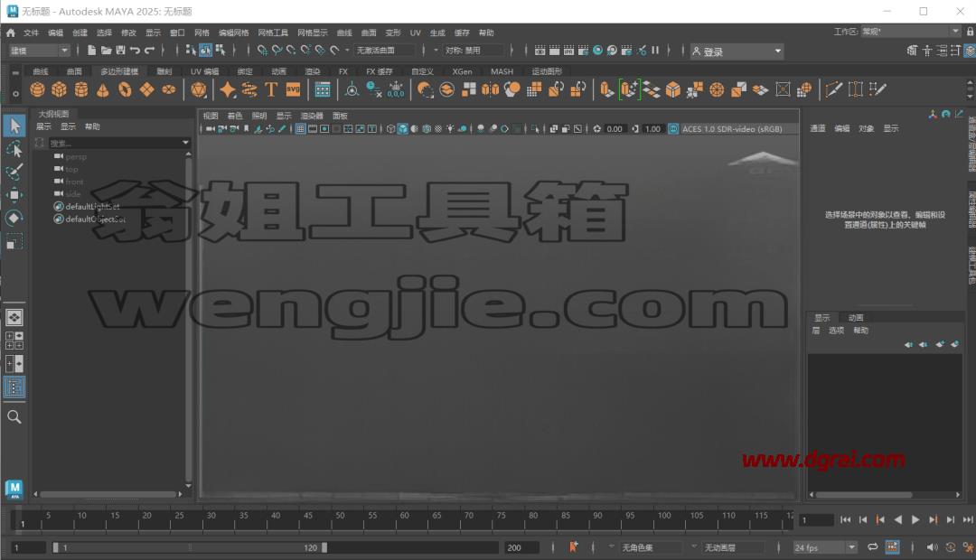Open the 24 fps frame rate dropdown
Screen dimensions: 976x560
tap(825, 547)
